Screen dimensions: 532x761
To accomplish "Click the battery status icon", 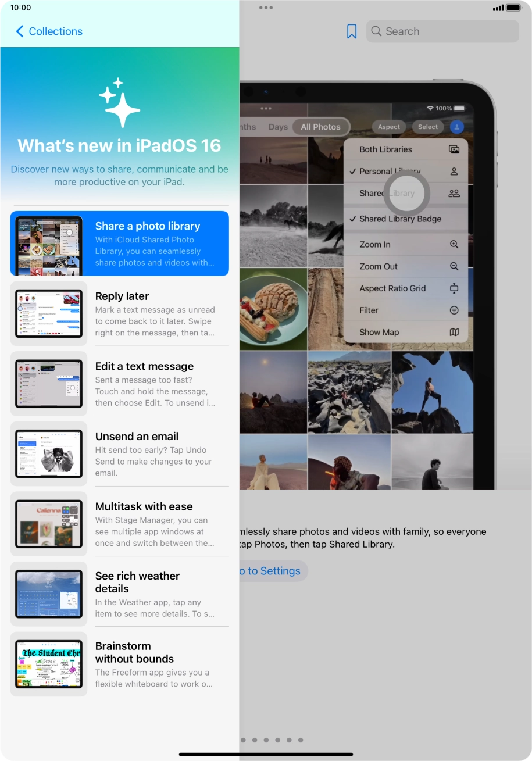I will (514, 8).
